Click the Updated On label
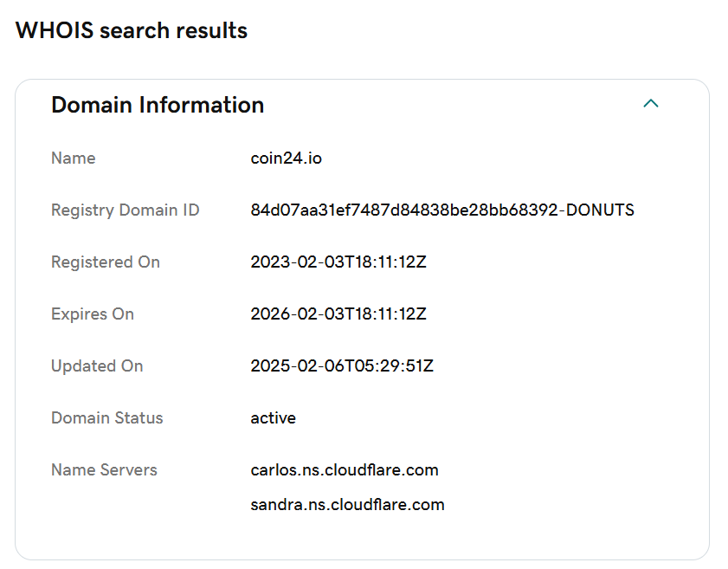Screen dimensions: 728x569 pyautogui.click(x=97, y=366)
